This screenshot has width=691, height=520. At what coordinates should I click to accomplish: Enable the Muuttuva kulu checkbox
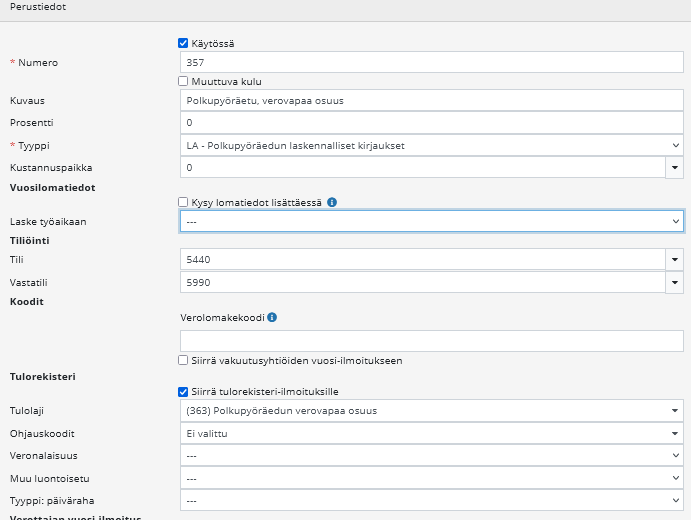(x=183, y=81)
